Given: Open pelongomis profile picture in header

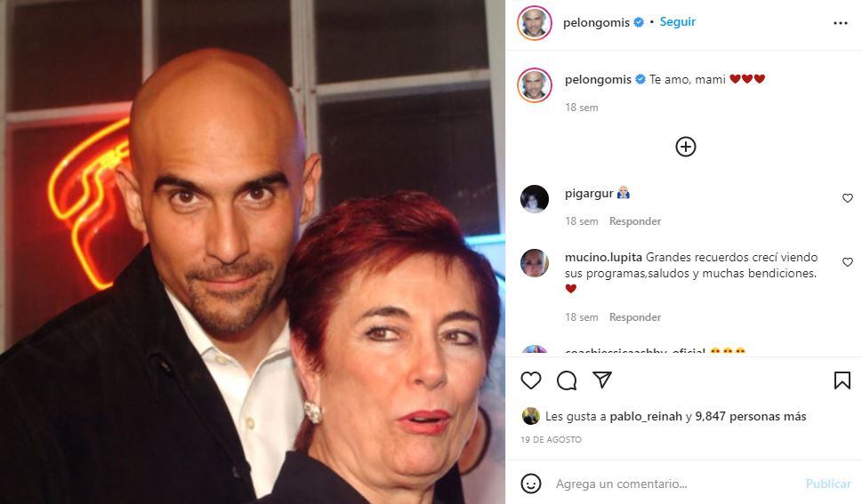Looking at the screenshot, I should coord(535,23).
